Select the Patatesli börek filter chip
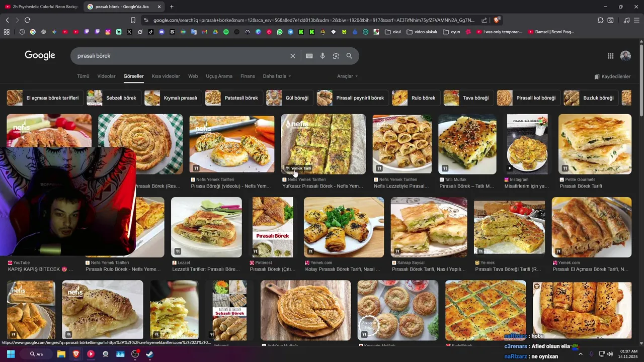The height and width of the screenshot is (362, 644). (x=233, y=98)
